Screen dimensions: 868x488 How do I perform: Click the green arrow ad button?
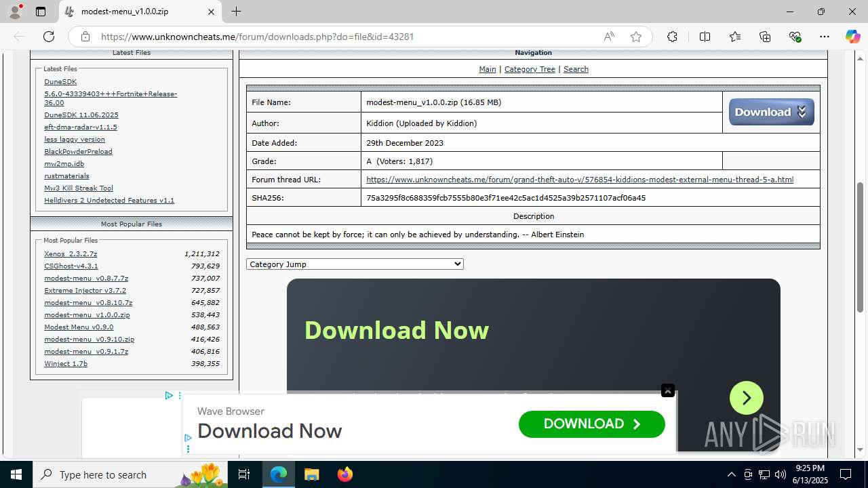pos(747,398)
